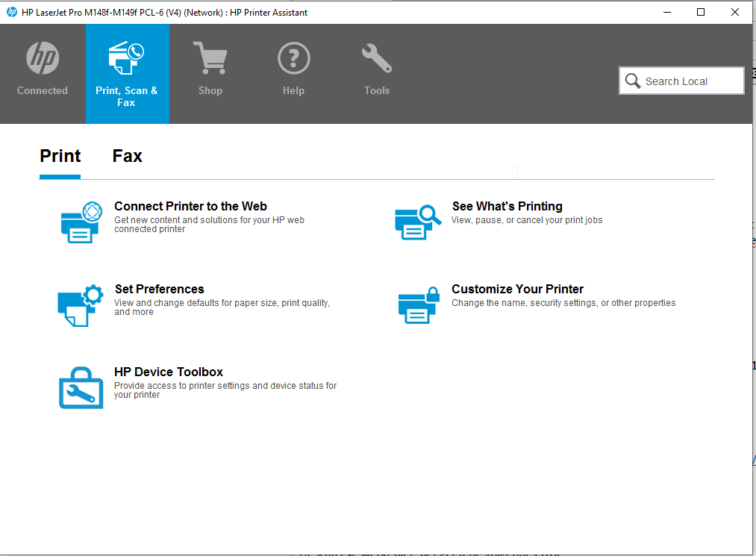
Task: Click the Connect Printer to the Web icon
Action: 80,222
